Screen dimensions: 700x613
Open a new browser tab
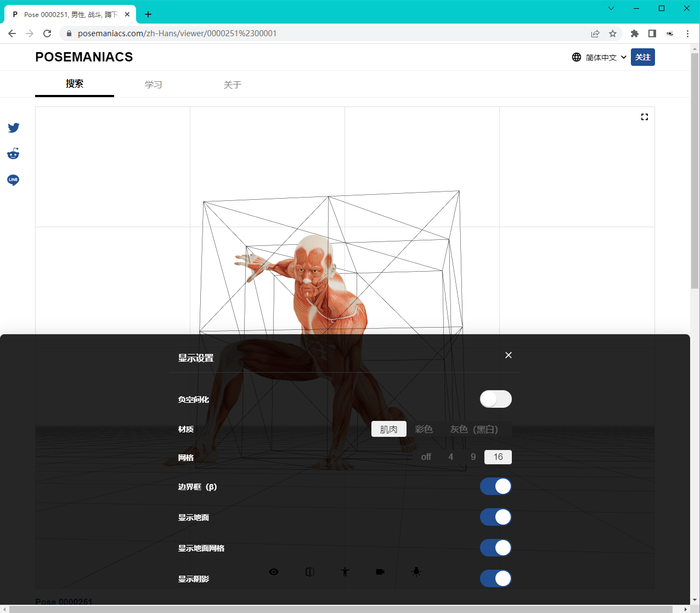click(148, 14)
